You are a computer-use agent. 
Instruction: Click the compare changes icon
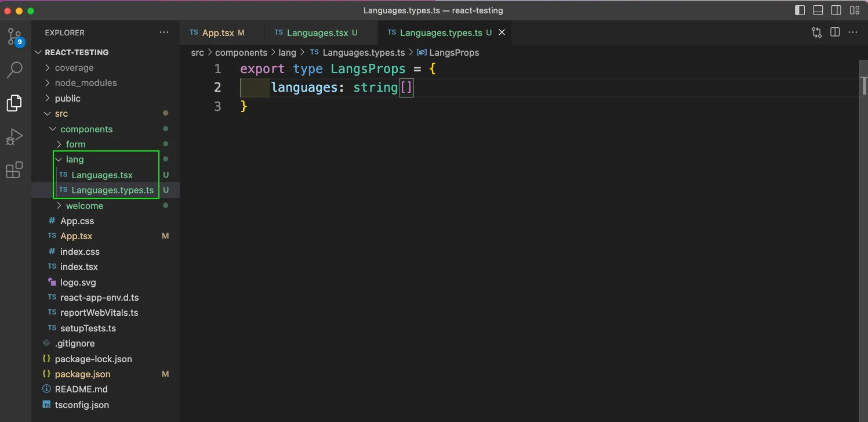[817, 33]
